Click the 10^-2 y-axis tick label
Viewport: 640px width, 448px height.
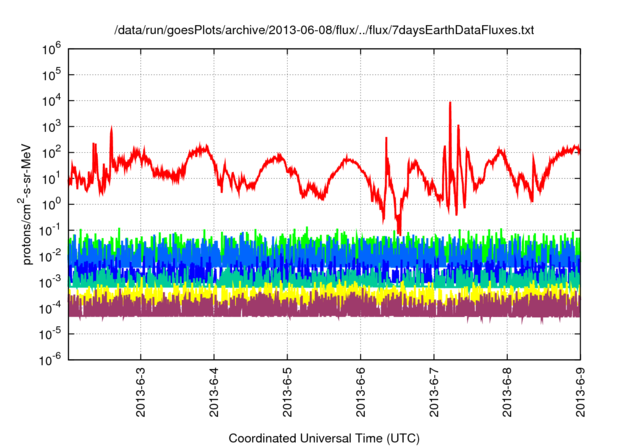[x=51, y=256]
